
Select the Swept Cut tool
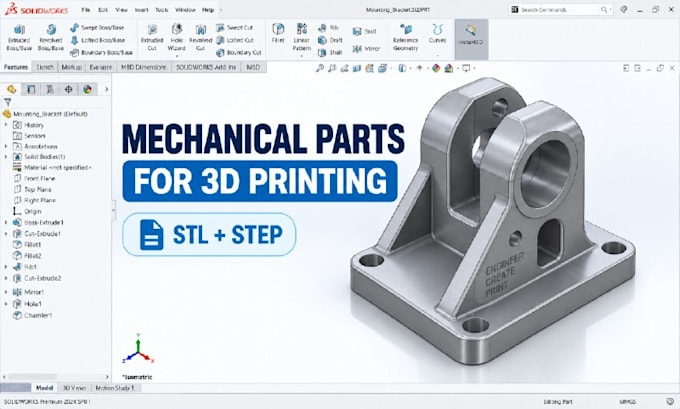(x=235, y=27)
